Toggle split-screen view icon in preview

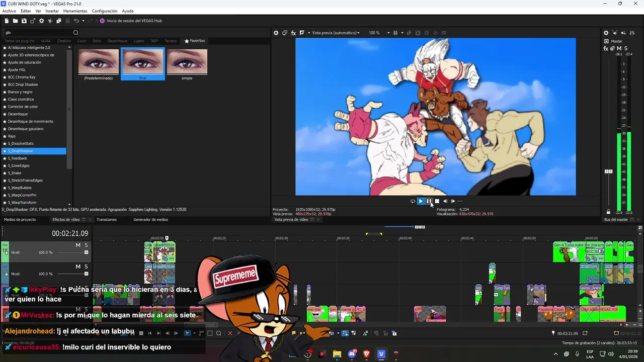click(302, 33)
